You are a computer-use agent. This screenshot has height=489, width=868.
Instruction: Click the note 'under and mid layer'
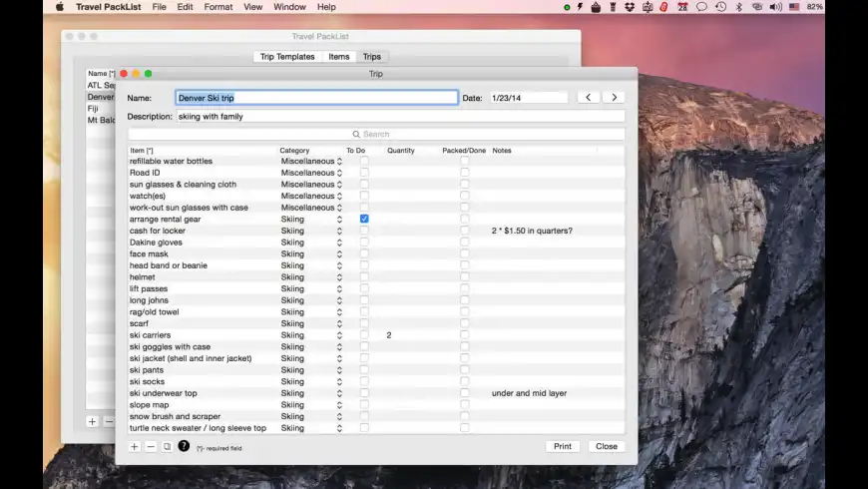coord(529,393)
